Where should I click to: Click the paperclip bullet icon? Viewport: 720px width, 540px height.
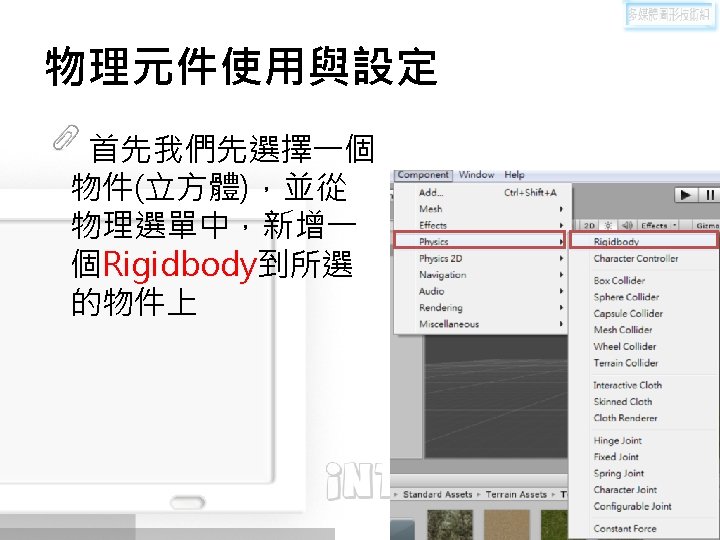pos(65,137)
